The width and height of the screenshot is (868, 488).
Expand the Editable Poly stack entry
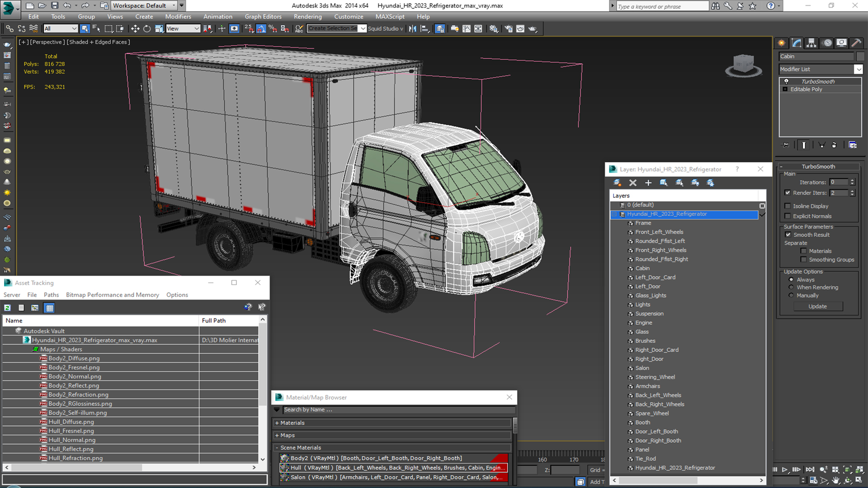tap(785, 89)
